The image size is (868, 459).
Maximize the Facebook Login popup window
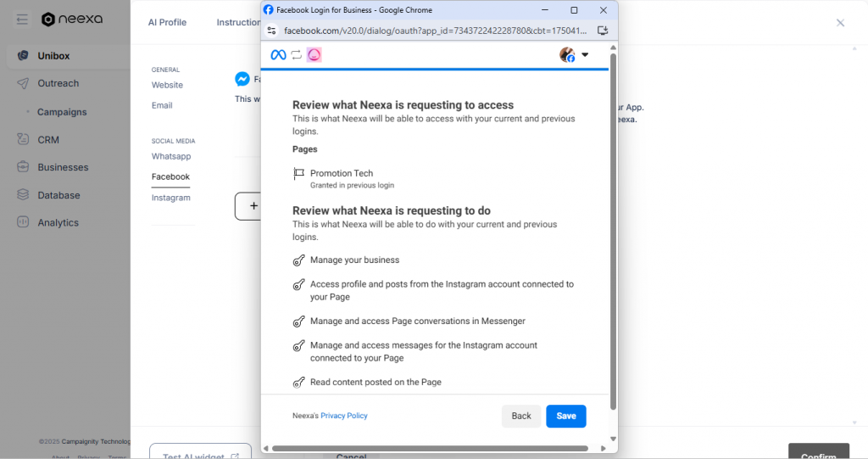(x=574, y=10)
